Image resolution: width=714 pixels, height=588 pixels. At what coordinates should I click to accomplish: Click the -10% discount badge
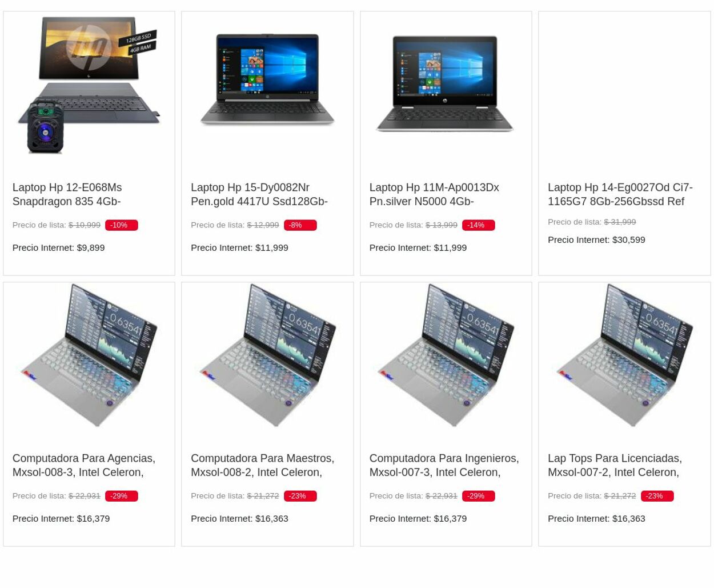tap(121, 225)
